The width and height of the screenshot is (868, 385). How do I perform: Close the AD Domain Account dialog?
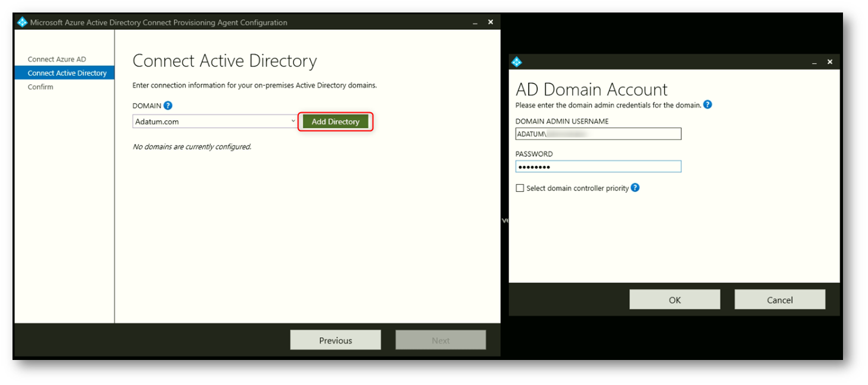(830, 62)
